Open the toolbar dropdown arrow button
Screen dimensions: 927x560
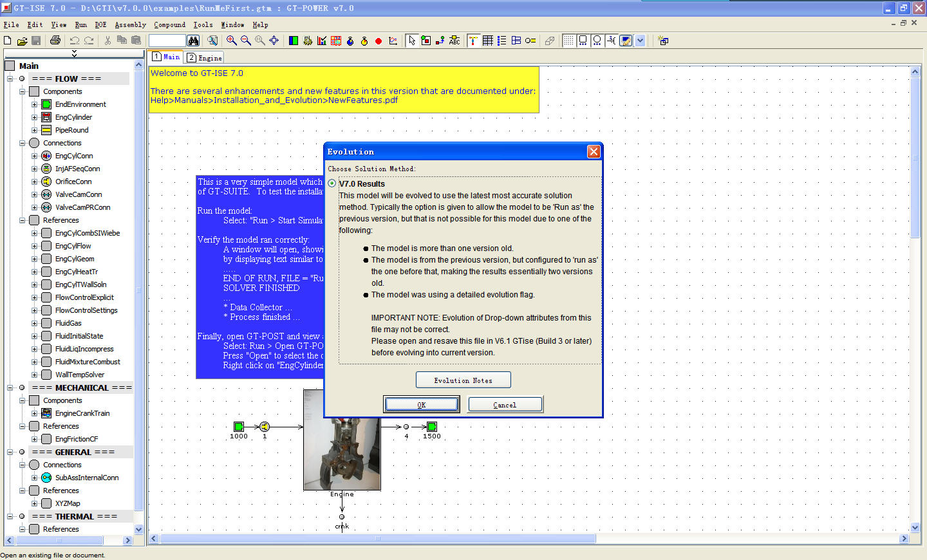click(x=640, y=41)
